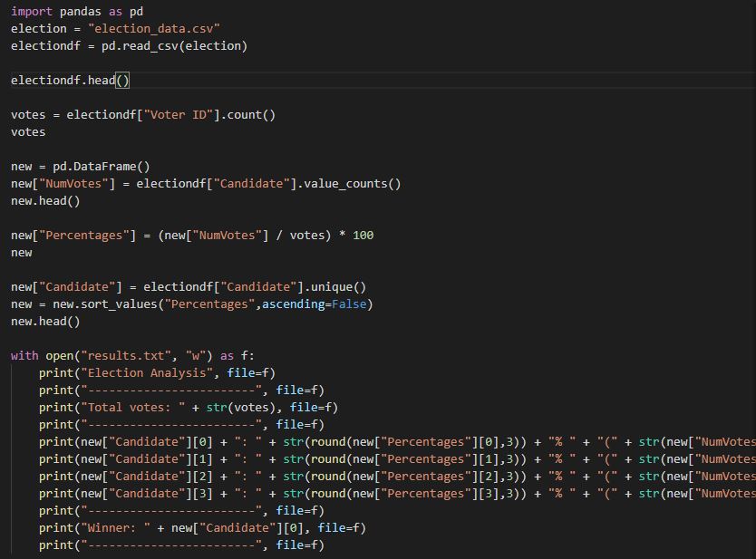756x559 pixels.
Task: Click the string "Voter ID"
Action: point(179,115)
